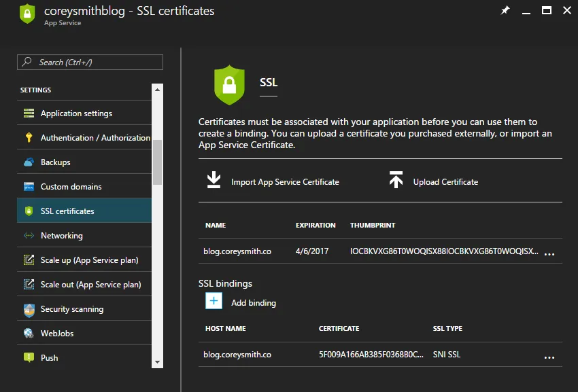This screenshot has width=578, height=392.
Task: Open Application settings menu item
Action: (84, 113)
